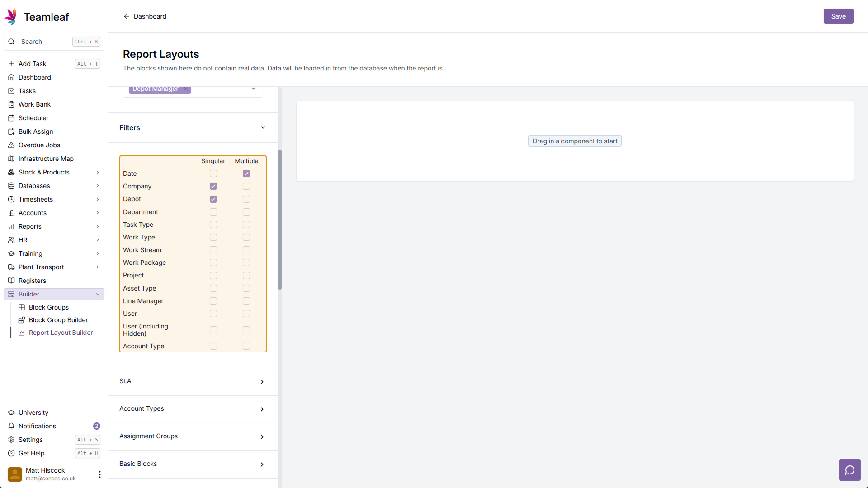Expand the Stock & Products submenu

pyautogui.click(x=98, y=172)
